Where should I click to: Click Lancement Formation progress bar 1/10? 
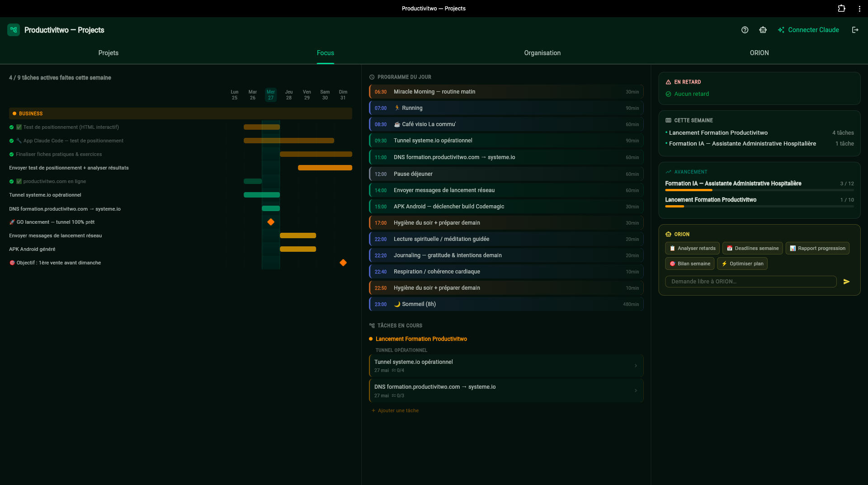(x=759, y=207)
